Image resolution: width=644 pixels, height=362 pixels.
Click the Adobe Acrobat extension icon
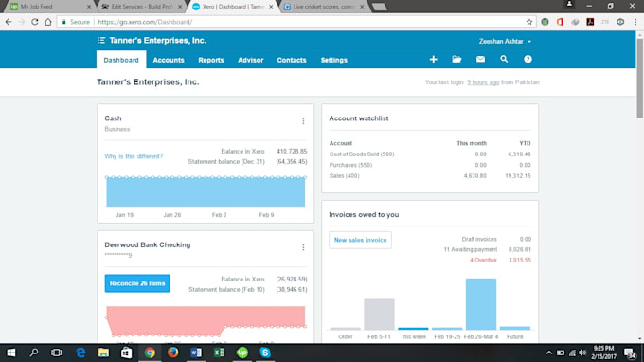tap(590, 22)
